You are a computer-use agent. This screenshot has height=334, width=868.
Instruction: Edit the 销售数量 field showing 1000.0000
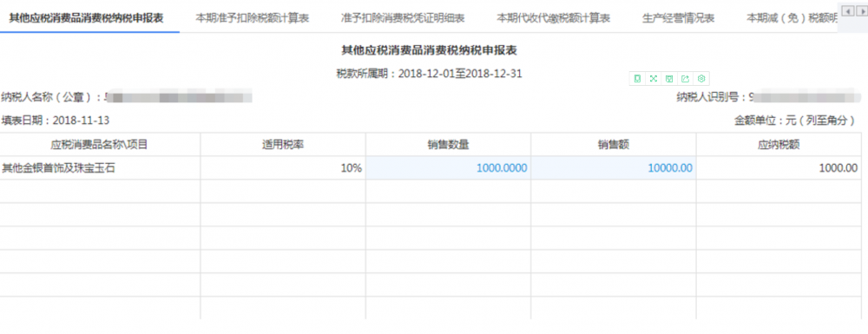tap(449, 168)
